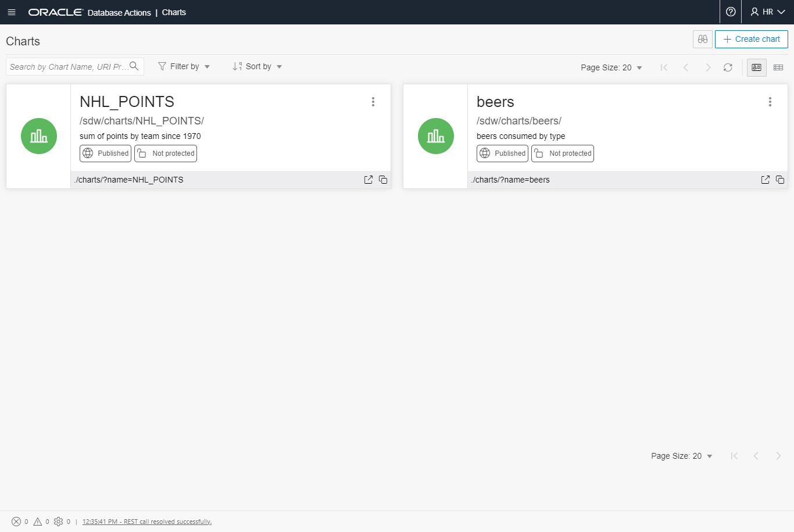
Task: Click the chart name search field
Action: click(69, 66)
